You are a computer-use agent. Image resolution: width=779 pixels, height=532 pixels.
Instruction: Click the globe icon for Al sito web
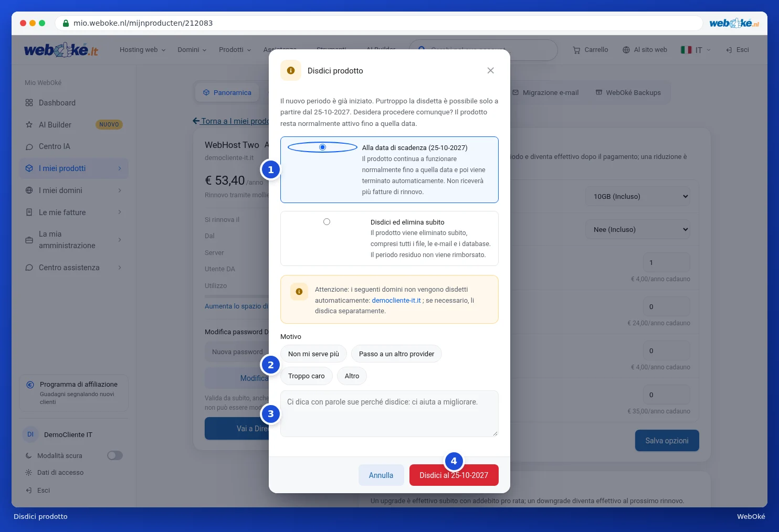point(626,50)
